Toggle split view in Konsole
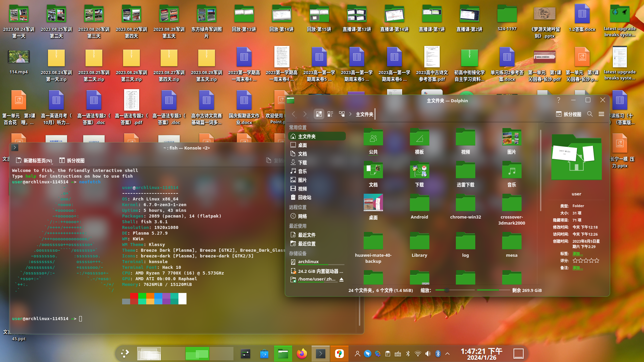Screen dimensions: 644x362 point(72,161)
